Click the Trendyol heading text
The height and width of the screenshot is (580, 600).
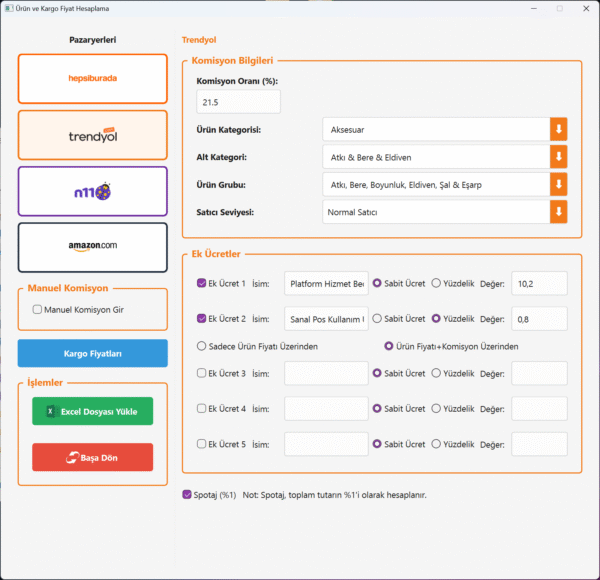tap(199, 40)
